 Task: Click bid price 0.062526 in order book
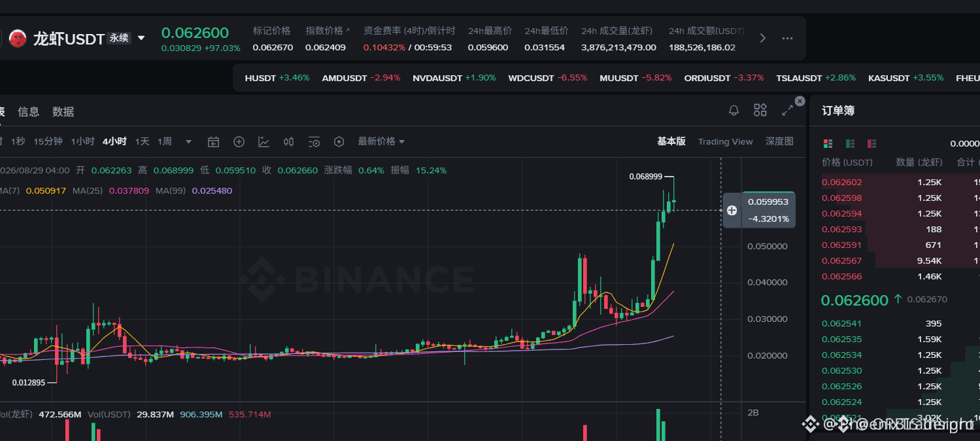point(841,387)
